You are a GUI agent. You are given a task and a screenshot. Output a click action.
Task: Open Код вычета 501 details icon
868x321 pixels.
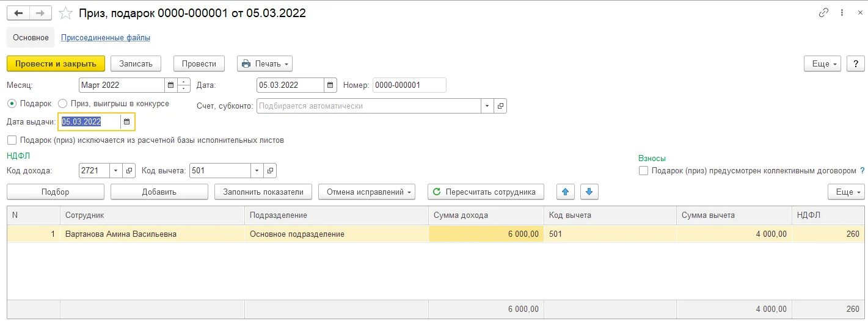tap(270, 171)
